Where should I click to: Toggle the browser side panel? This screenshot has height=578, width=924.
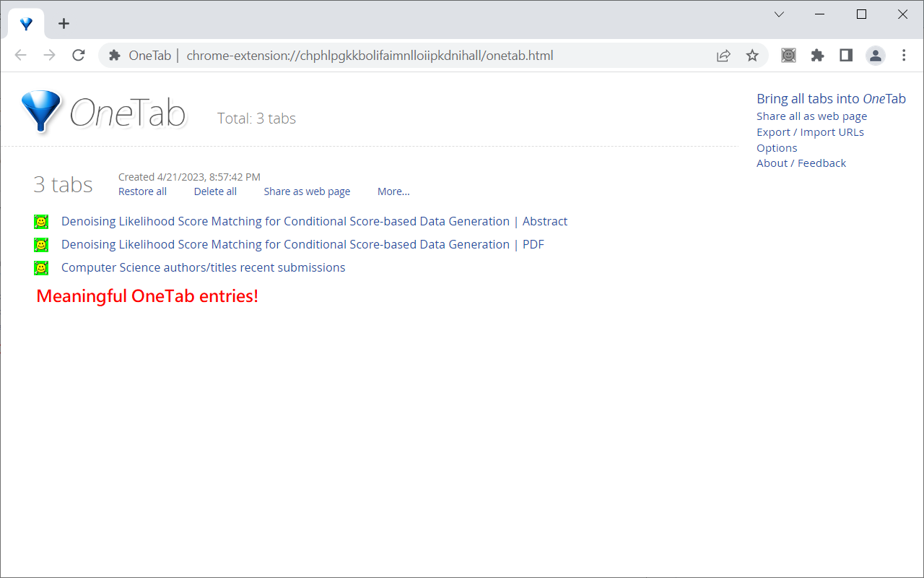[x=846, y=56]
